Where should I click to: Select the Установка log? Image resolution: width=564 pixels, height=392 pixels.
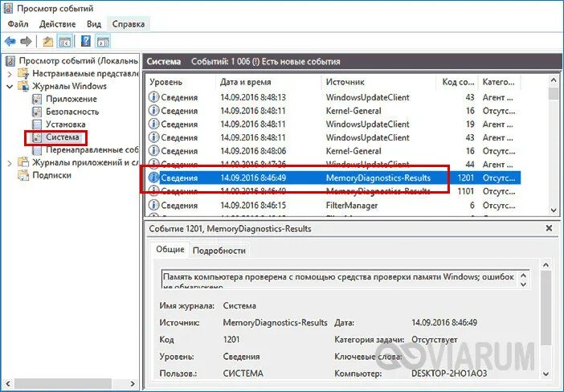click(x=65, y=125)
